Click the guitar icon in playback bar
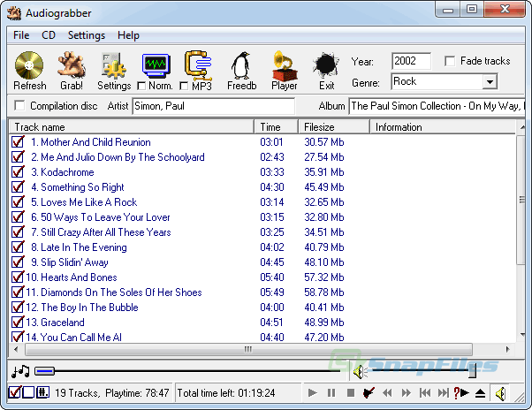 (369, 392)
